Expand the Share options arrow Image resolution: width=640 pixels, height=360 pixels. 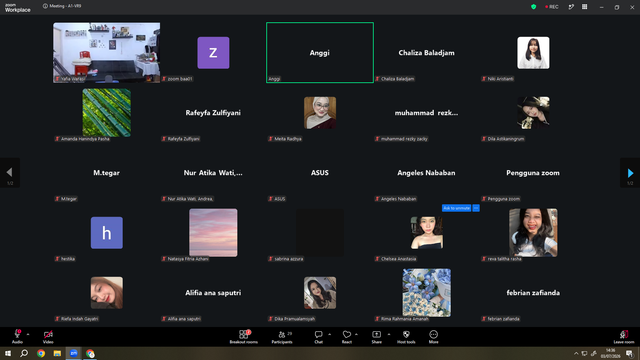[x=389, y=334]
